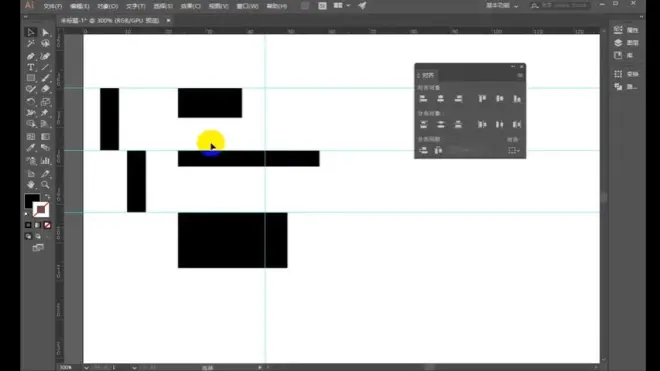The height and width of the screenshot is (371, 660).
Task: Click horizontal distribute right icon
Action: pyautogui.click(x=517, y=124)
